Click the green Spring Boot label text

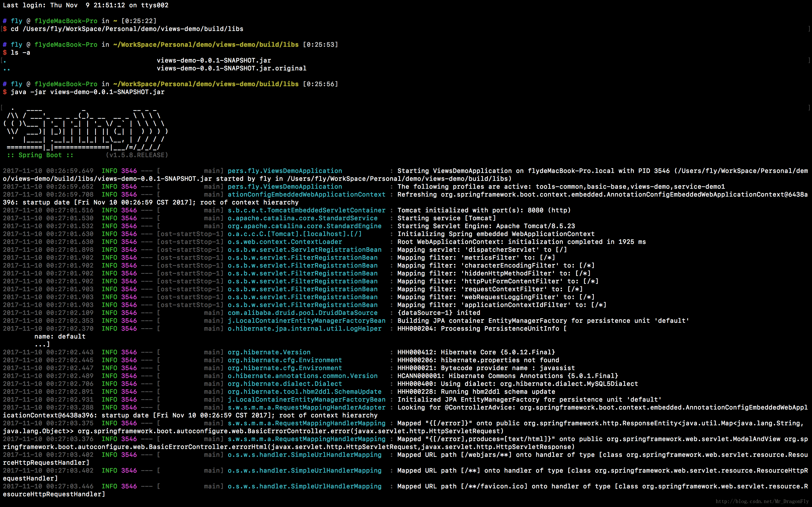pos(40,155)
